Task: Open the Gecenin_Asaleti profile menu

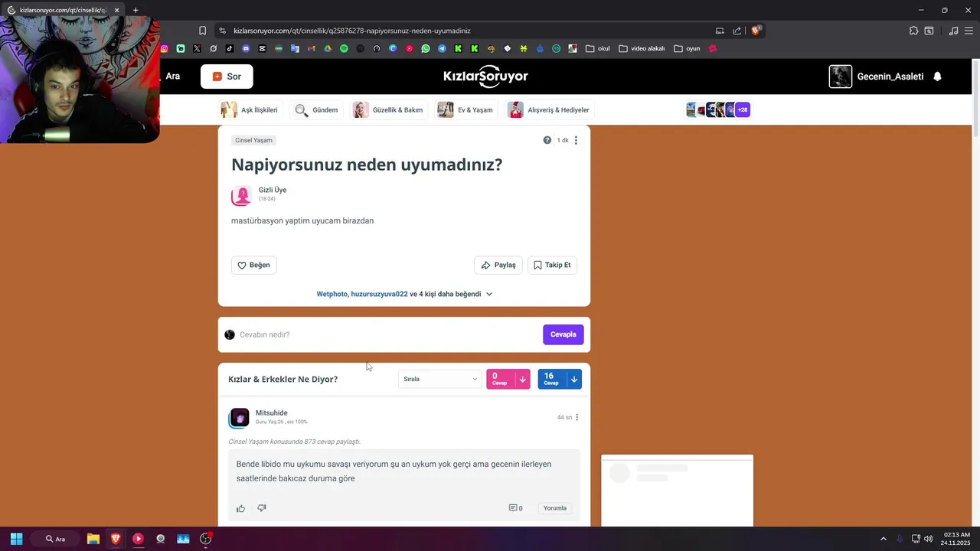Action: click(x=877, y=77)
